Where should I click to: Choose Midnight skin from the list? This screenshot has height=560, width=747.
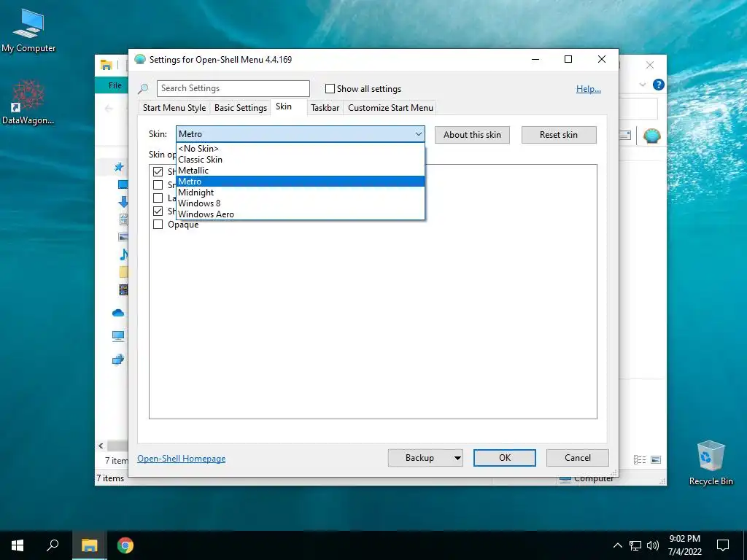click(x=300, y=192)
